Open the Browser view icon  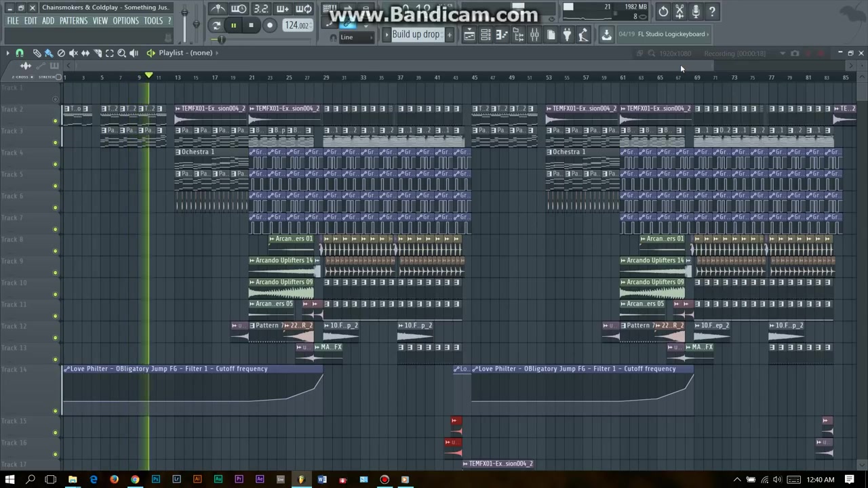pyautogui.click(x=518, y=35)
